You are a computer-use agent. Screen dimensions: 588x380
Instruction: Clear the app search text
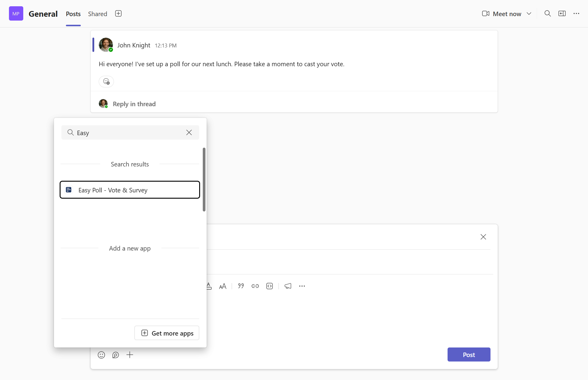point(189,132)
